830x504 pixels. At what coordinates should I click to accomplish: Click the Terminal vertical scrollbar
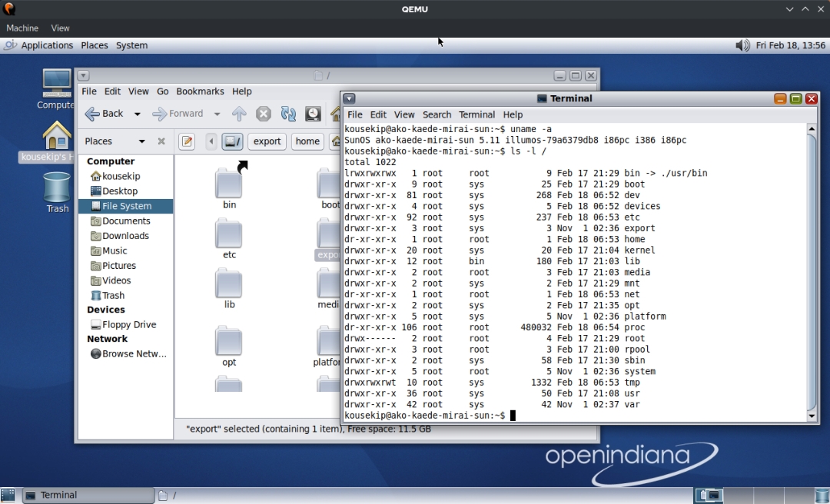click(812, 269)
